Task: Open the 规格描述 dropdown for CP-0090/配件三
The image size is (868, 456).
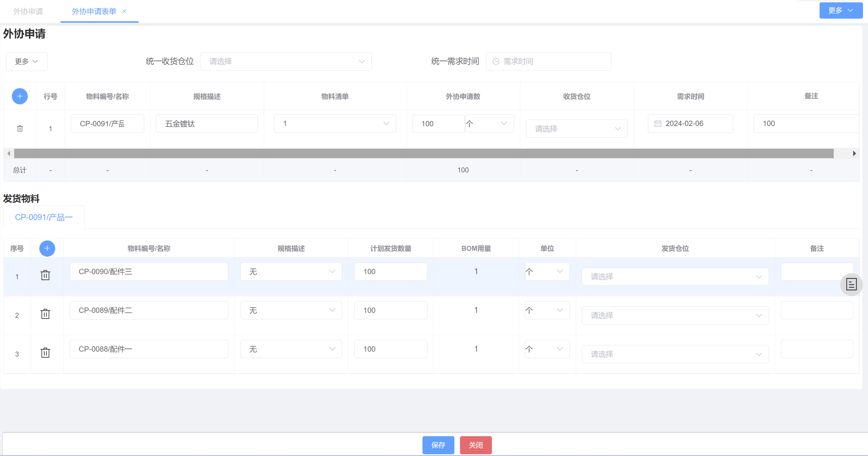Action: [x=291, y=271]
